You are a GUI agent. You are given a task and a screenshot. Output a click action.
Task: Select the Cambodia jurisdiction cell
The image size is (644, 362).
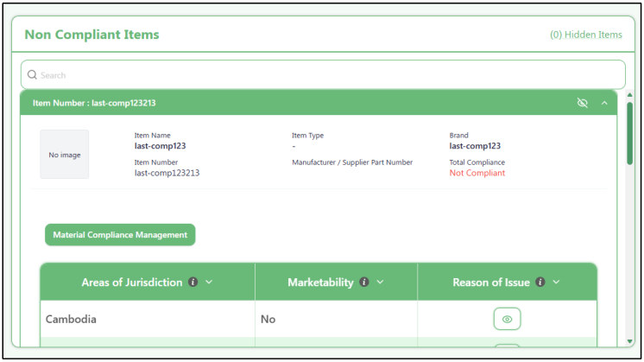click(x=148, y=319)
